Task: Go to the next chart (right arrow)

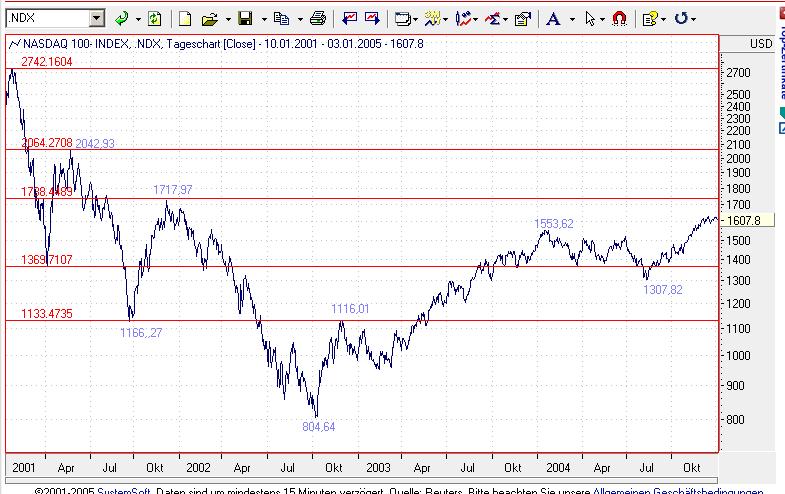Action: [372, 19]
